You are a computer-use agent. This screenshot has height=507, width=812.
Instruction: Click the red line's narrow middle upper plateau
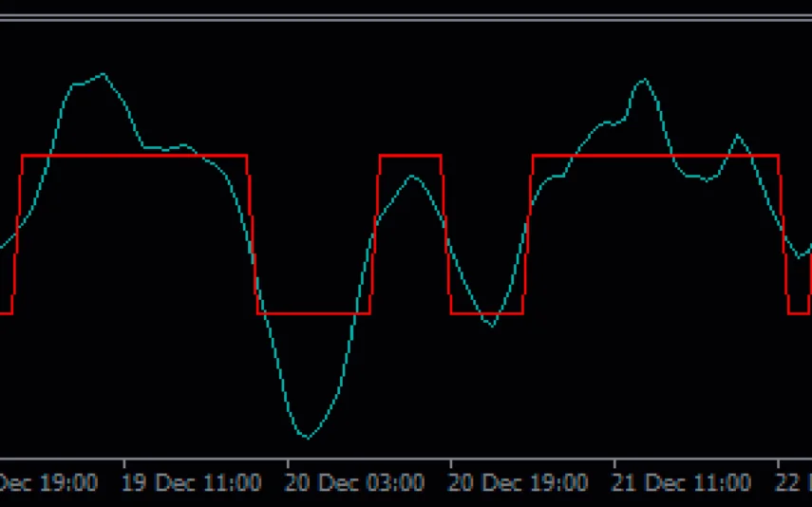coord(410,155)
